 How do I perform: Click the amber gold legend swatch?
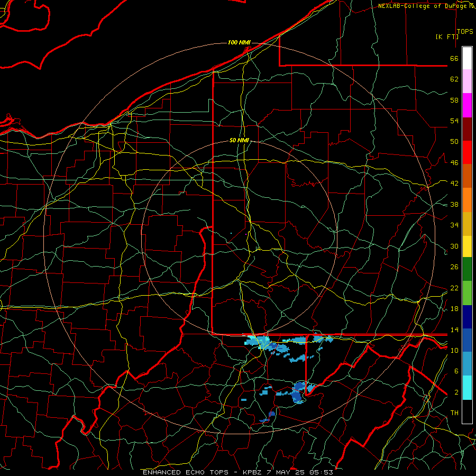tap(467, 224)
